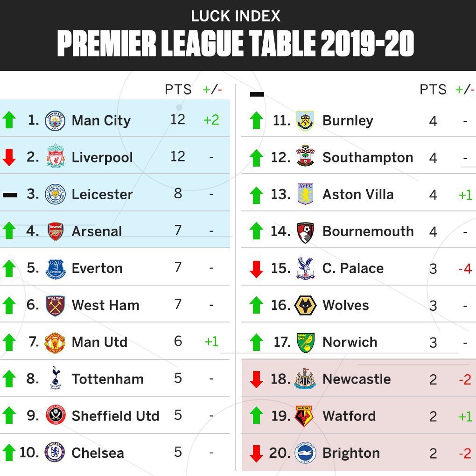Click the Man City club crest

(55, 121)
